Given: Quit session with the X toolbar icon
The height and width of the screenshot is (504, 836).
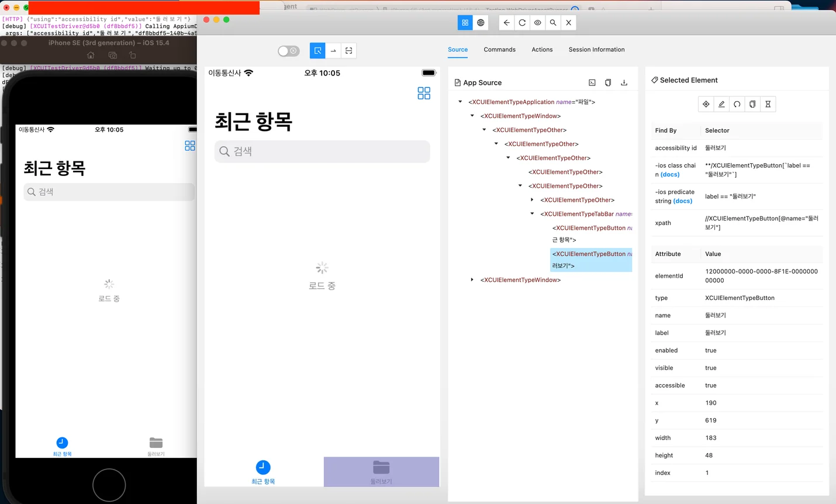Looking at the screenshot, I should (x=568, y=23).
